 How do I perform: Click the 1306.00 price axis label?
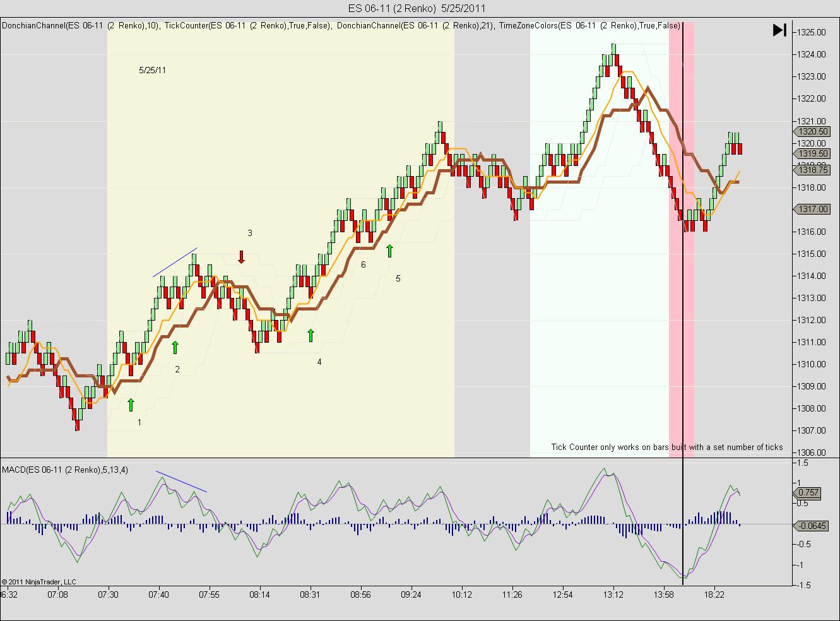(811, 452)
